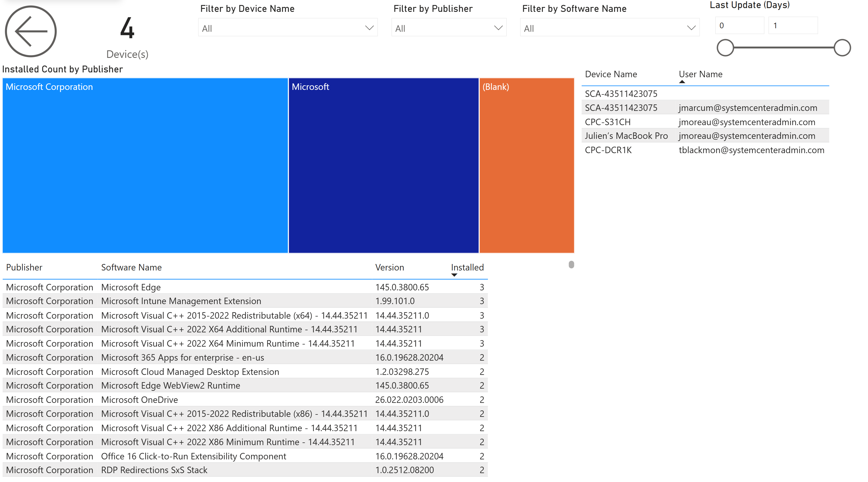The width and height of the screenshot is (868, 482).
Task: Click the Last Update maximum days field
Action: [793, 26]
